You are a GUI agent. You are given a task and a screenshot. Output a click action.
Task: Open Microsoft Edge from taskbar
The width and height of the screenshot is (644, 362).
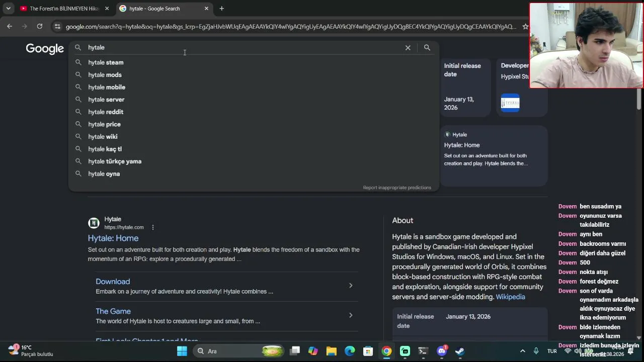[x=350, y=351]
